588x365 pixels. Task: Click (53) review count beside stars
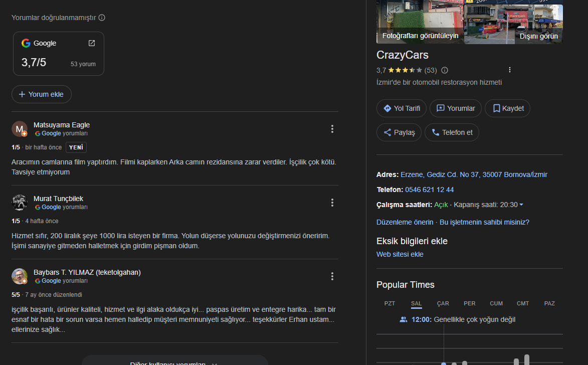click(x=431, y=70)
